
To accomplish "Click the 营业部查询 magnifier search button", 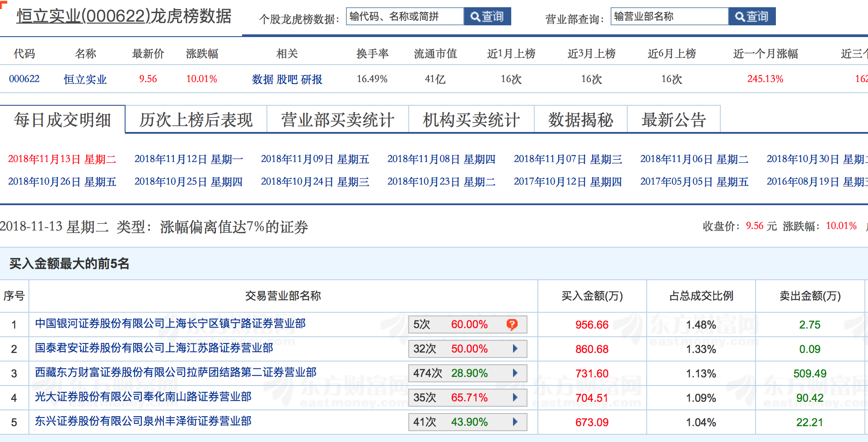I will [751, 17].
